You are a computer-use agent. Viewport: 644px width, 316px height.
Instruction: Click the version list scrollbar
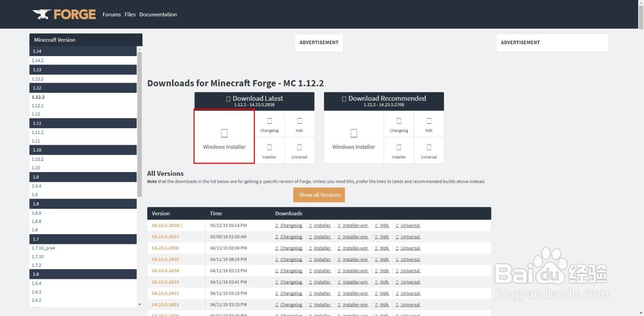[140, 123]
